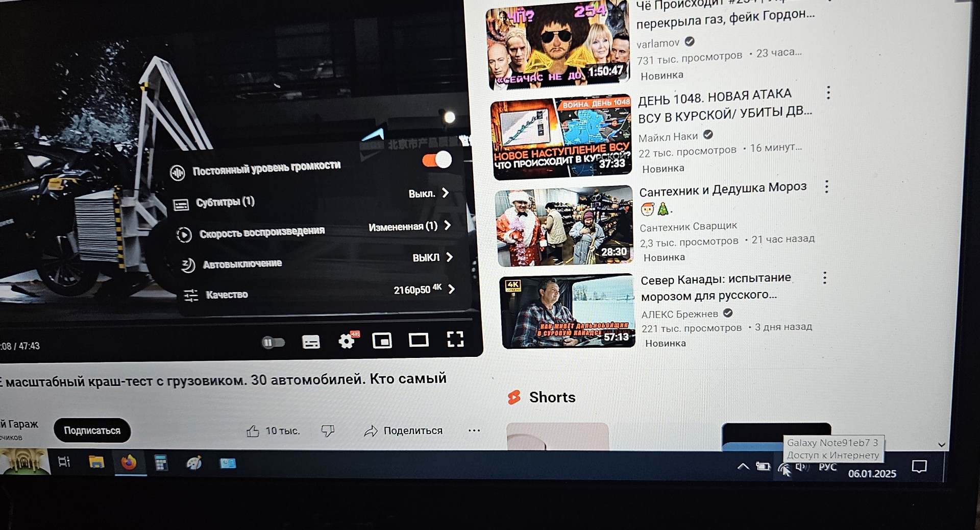Open the thumbnail with 1:50:47 duration
The image size is (980, 530).
point(557,45)
